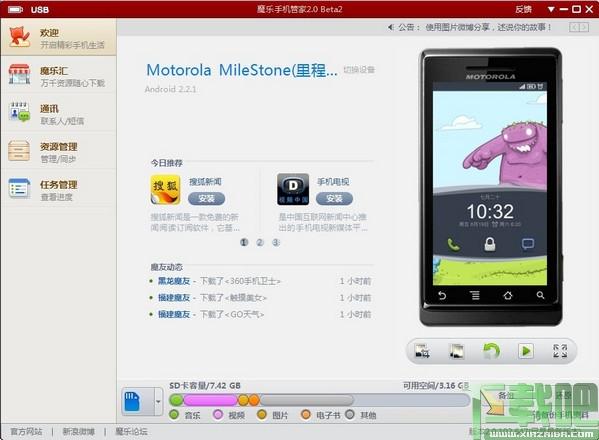Viewport: 599px width, 440px height.
Task: Click the 图片 orange legend dot
Action: pyautogui.click(x=262, y=414)
